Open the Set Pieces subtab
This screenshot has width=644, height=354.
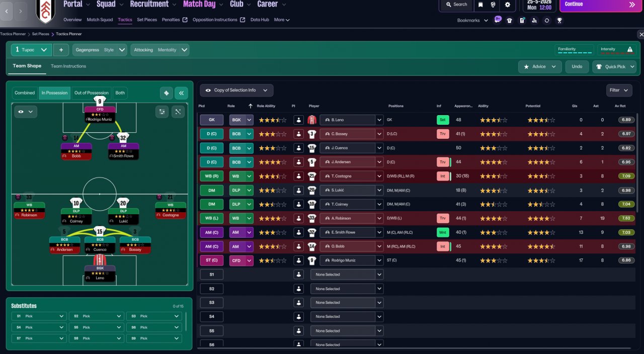click(x=147, y=20)
